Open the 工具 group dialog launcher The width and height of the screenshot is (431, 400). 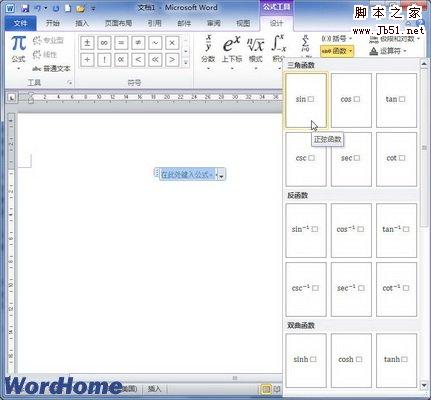point(69,83)
